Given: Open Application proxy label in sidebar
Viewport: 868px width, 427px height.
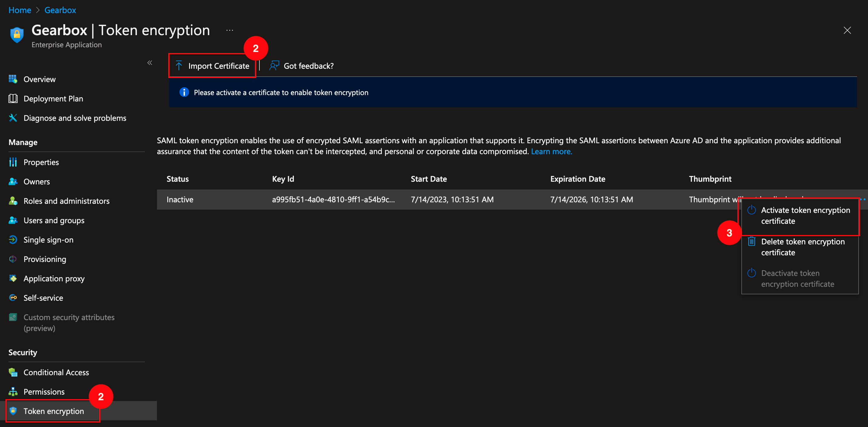Looking at the screenshot, I should click(x=54, y=278).
